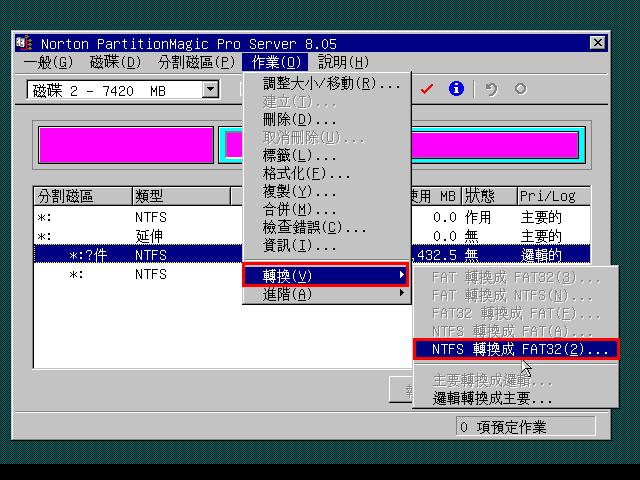Open the 分割磁區(P) menu
This screenshot has width=640, height=480.
point(196,62)
